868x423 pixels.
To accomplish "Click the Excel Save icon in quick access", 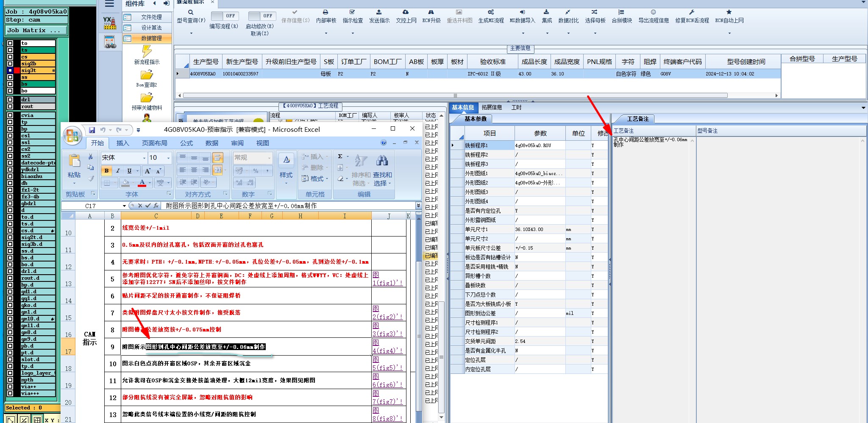I will 92,130.
